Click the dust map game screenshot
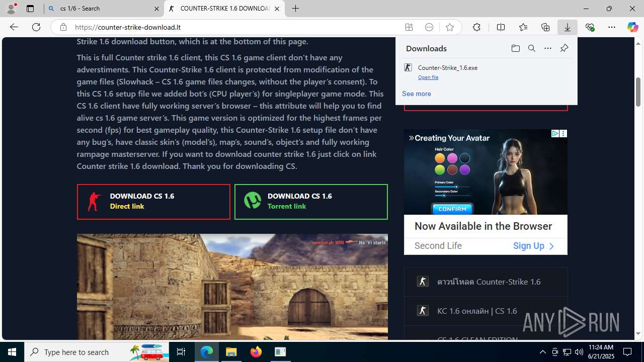 tap(232, 287)
